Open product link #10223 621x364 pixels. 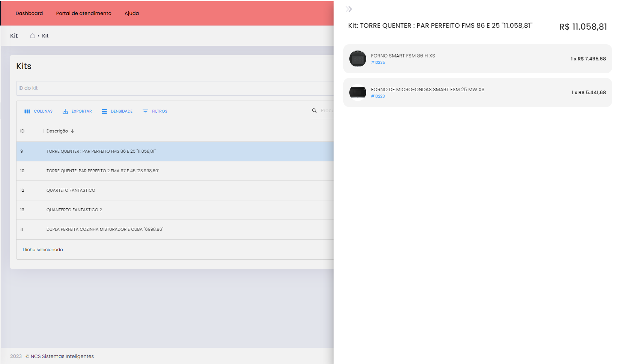tap(378, 96)
